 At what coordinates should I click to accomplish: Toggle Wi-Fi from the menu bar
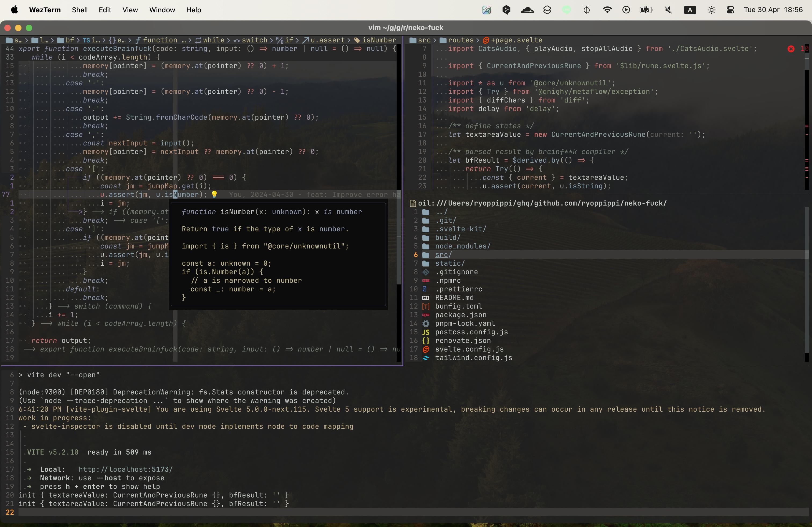[x=607, y=10]
